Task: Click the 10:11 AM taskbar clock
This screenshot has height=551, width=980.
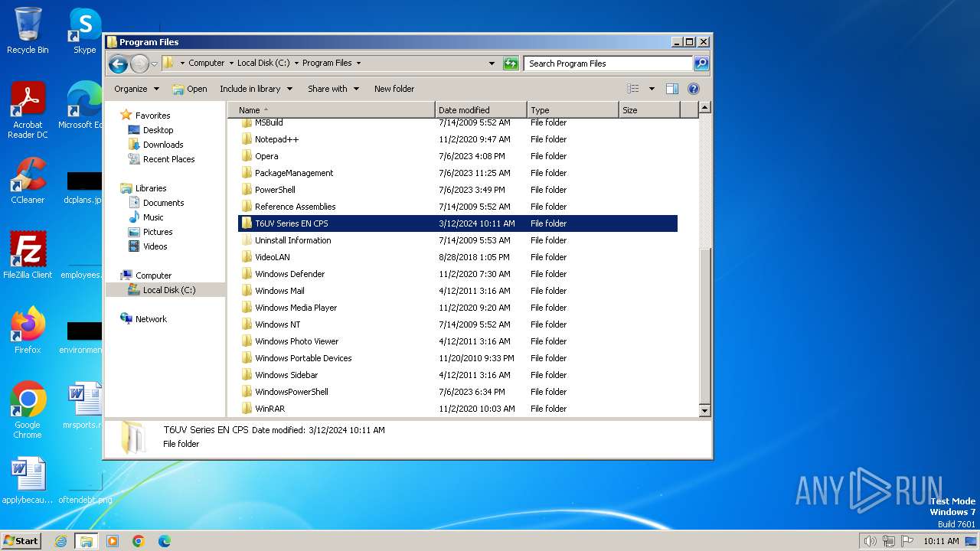Action: 941,541
